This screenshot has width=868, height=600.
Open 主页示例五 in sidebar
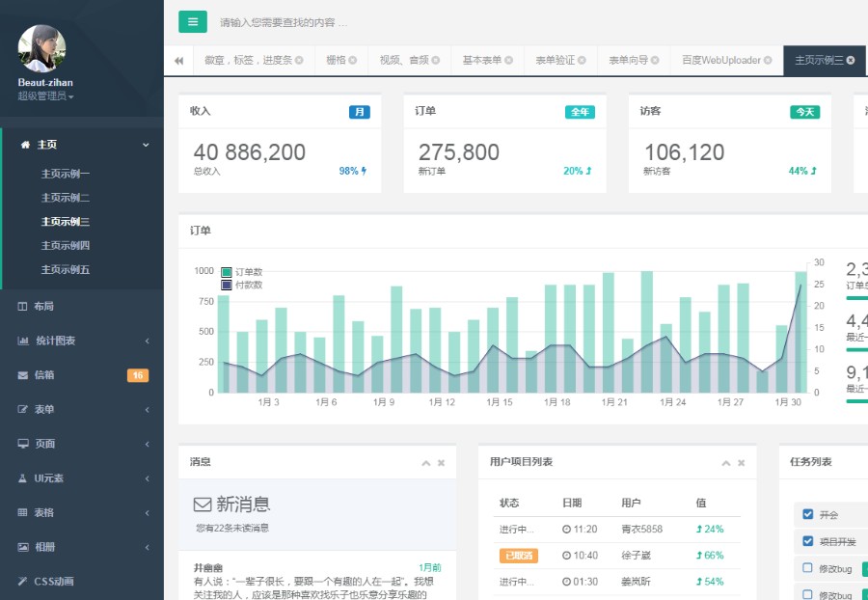pos(66,269)
